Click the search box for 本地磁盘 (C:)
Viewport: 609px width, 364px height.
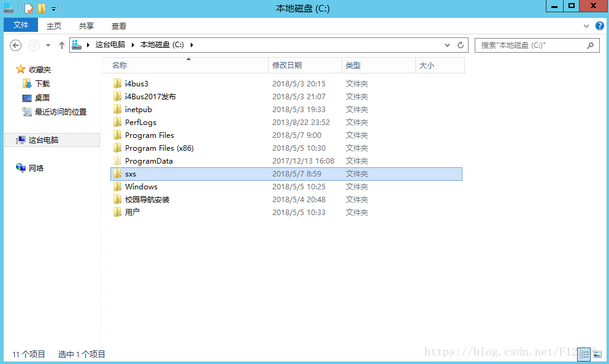pyautogui.click(x=527, y=45)
